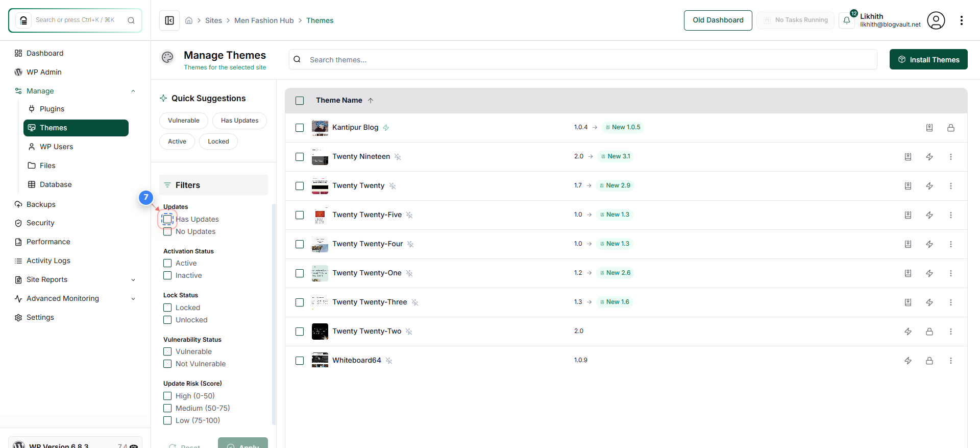Viewport: 980px width, 448px height.
Task: Apply the Active quick suggestion chip
Action: pos(177,142)
